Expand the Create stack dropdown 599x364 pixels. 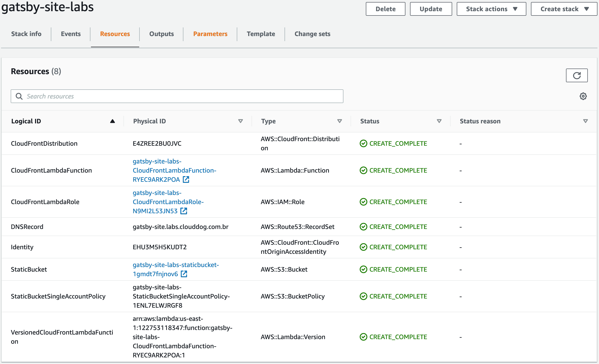(x=564, y=9)
